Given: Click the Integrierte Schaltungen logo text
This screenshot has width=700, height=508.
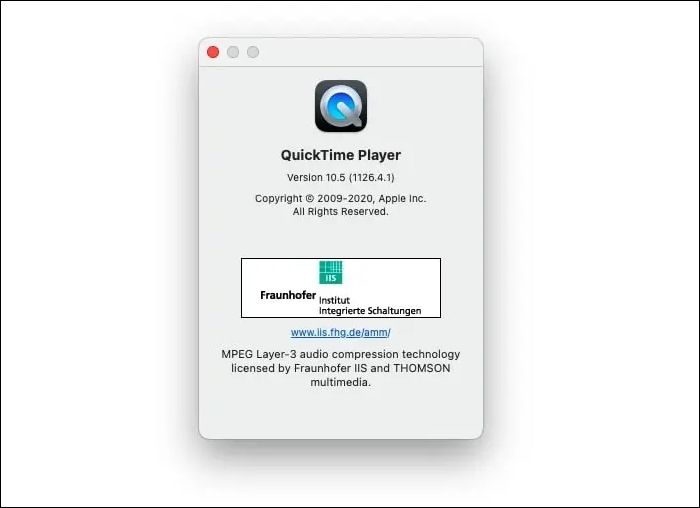Looking at the screenshot, I should (x=370, y=311).
